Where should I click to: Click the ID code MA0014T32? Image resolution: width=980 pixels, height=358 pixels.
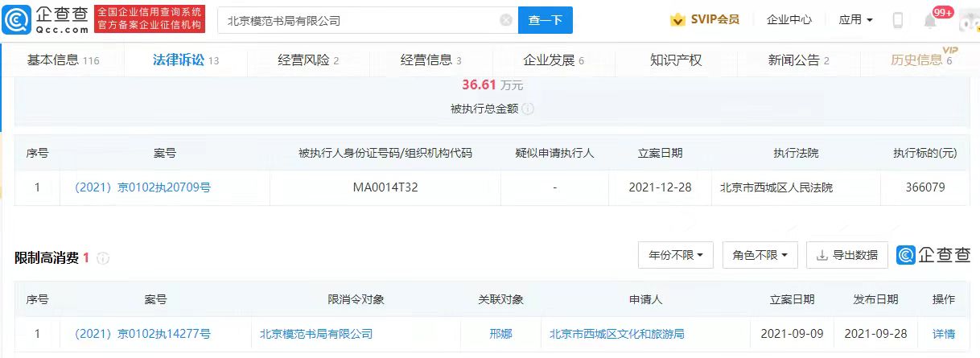pyautogui.click(x=385, y=187)
